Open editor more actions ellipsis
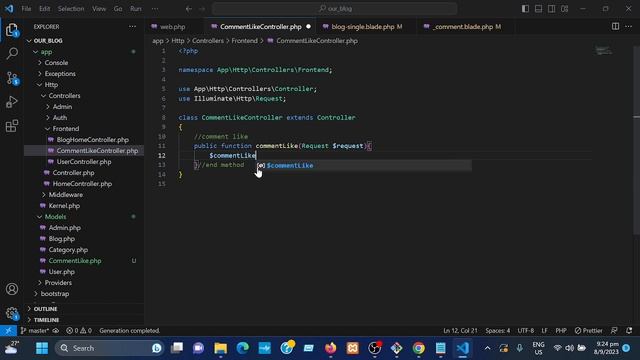Screen dimensions: 640x360 [628, 27]
